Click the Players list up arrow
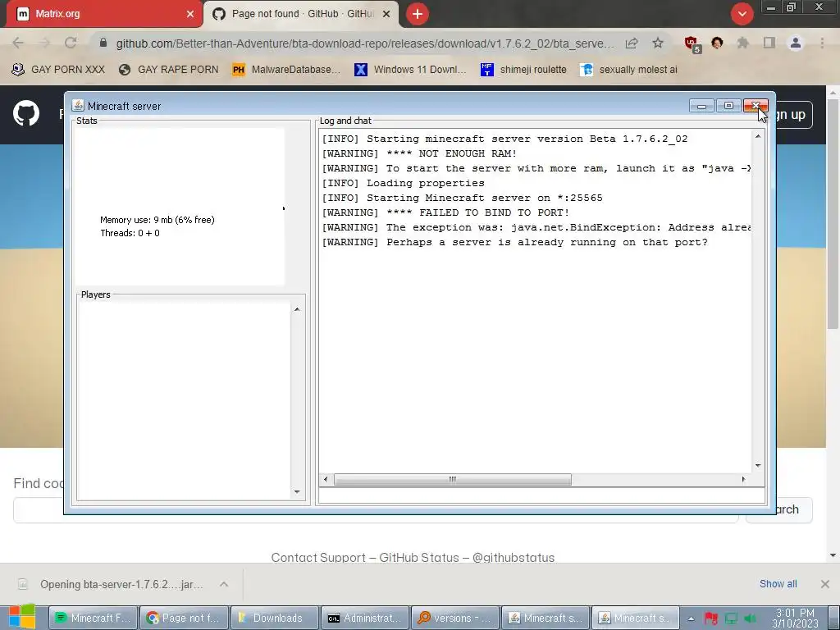This screenshot has width=840, height=630. tap(297, 309)
